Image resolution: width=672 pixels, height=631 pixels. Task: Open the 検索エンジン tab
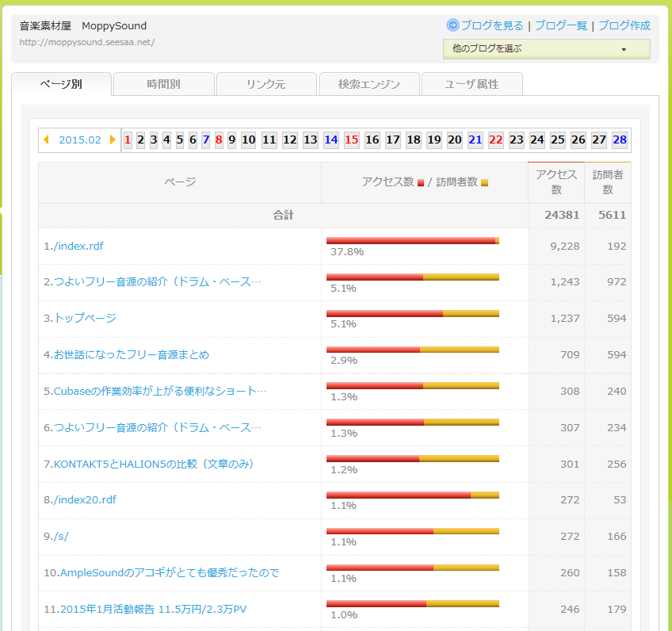(368, 84)
